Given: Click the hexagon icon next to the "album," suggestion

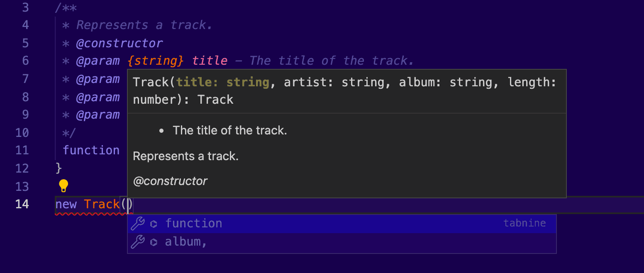Looking at the screenshot, I should tap(154, 242).
